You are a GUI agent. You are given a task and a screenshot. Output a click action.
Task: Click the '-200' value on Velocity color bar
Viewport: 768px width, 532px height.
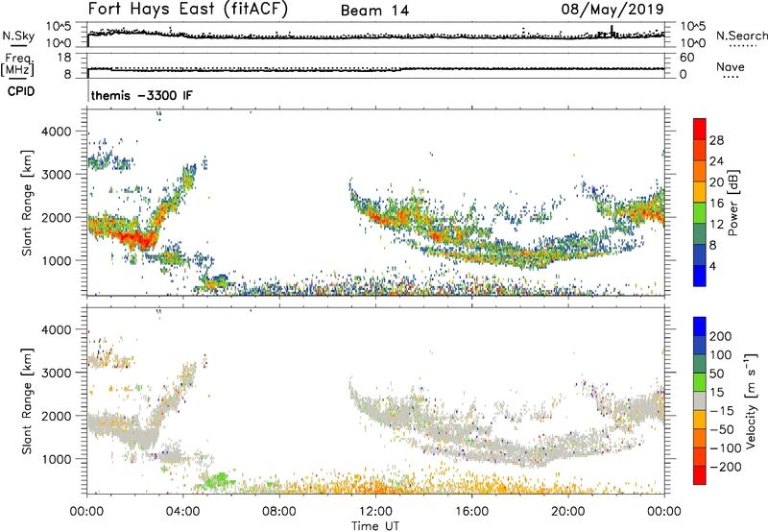[x=725, y=467]
